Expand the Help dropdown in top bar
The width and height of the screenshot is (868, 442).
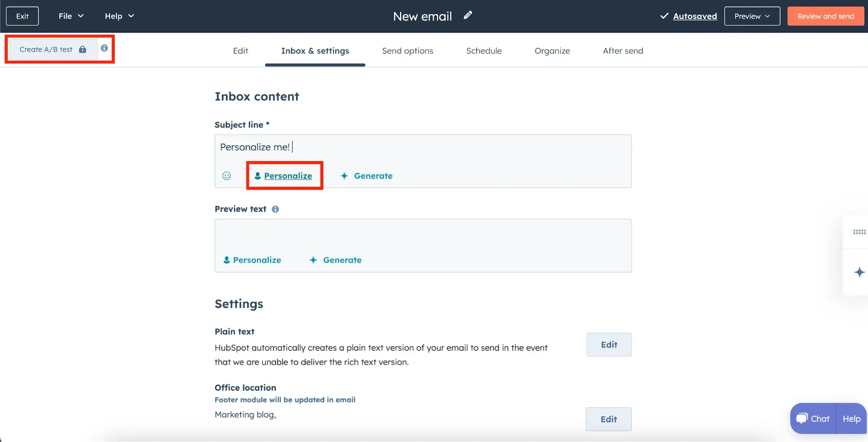[x=119, y=16]
